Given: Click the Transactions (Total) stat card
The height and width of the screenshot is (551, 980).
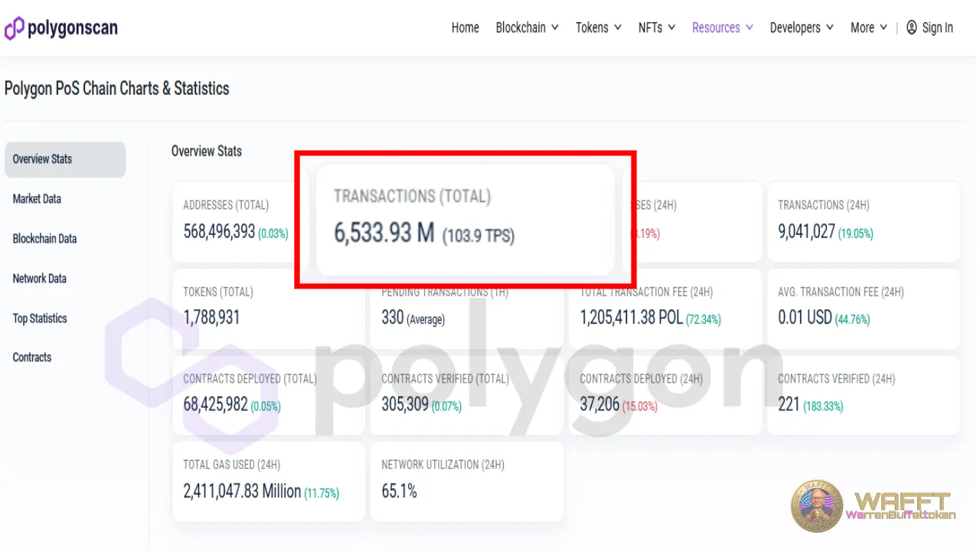Looking at the screenshot, I should [465, 220].
